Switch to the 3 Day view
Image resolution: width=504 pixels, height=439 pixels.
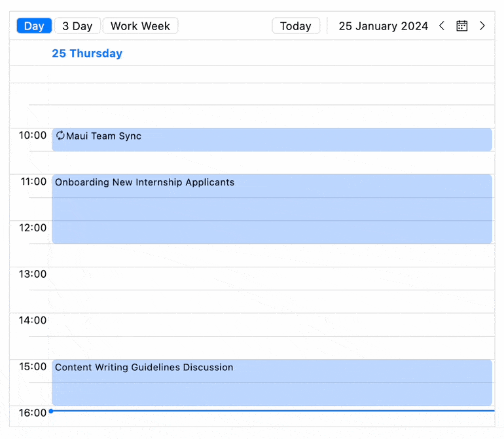click(x=77, y=26)
